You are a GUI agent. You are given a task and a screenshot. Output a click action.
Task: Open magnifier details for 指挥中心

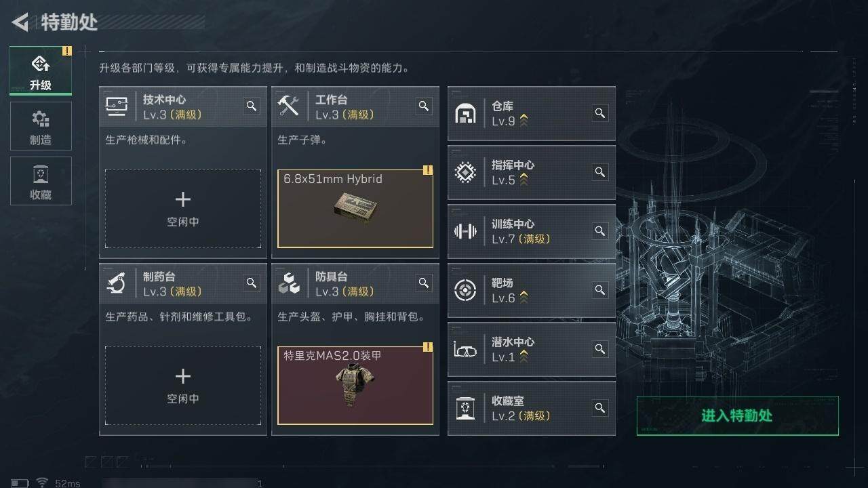point(599,171)
